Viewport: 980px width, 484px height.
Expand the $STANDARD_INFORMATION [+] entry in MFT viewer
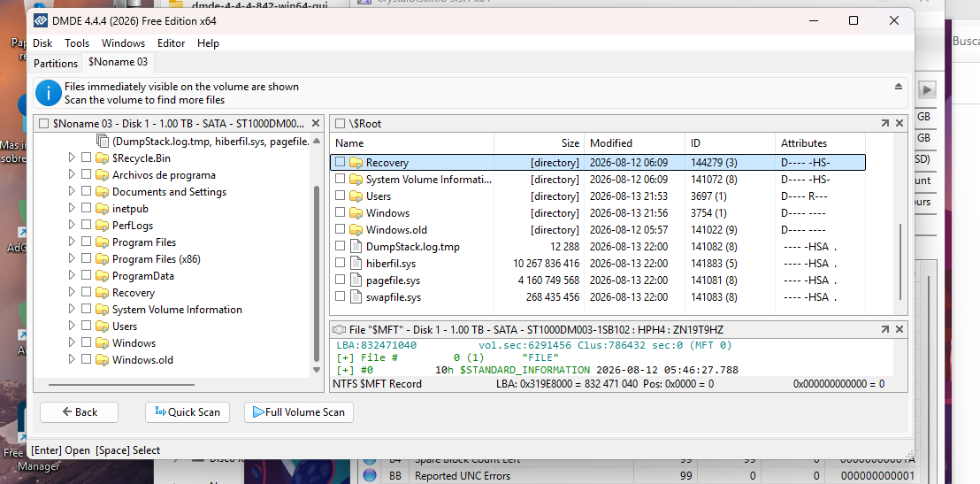coord(344,370)
